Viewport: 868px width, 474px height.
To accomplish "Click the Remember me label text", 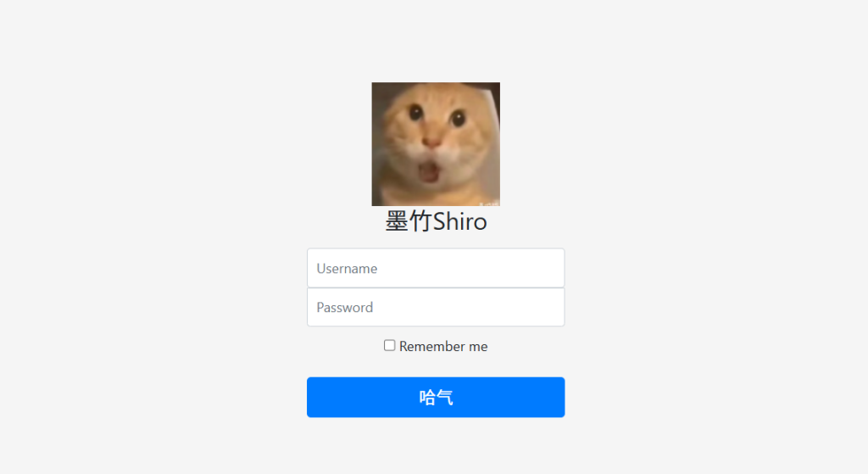I will click(x=443, y=347).
